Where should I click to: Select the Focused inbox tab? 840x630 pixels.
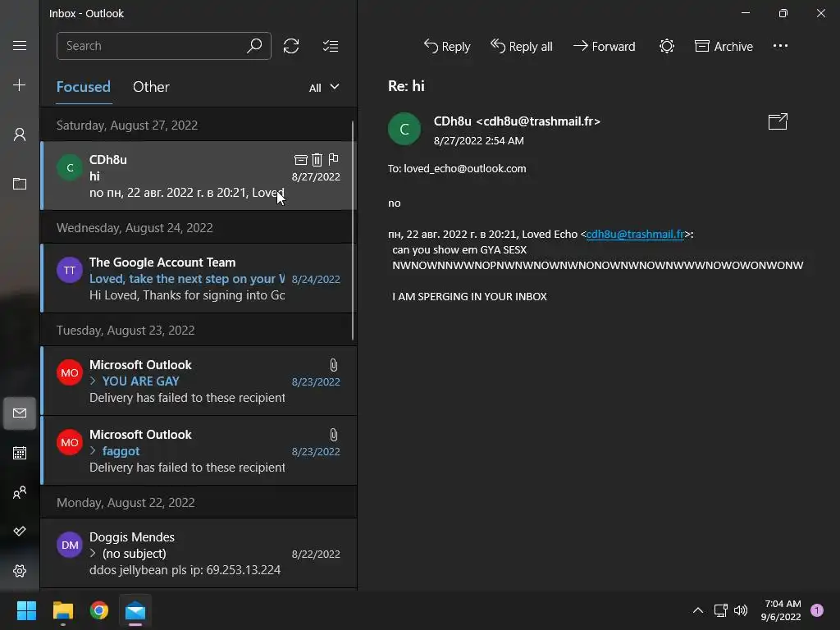(84, 87)
